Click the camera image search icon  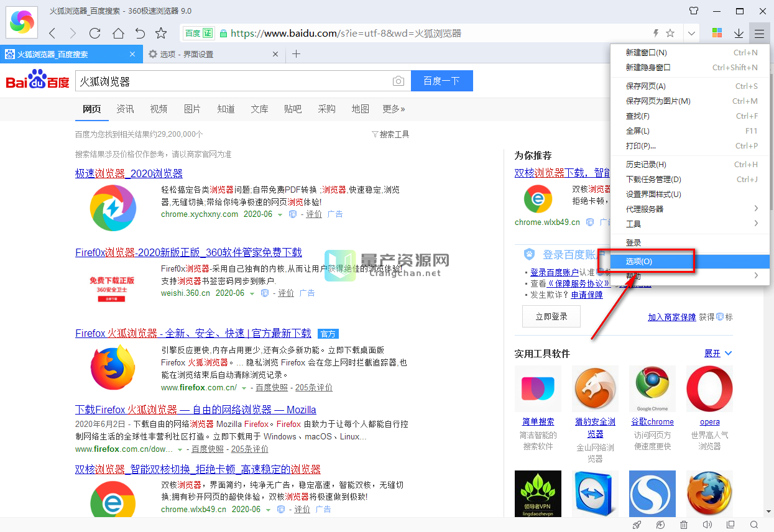point(399,81)
